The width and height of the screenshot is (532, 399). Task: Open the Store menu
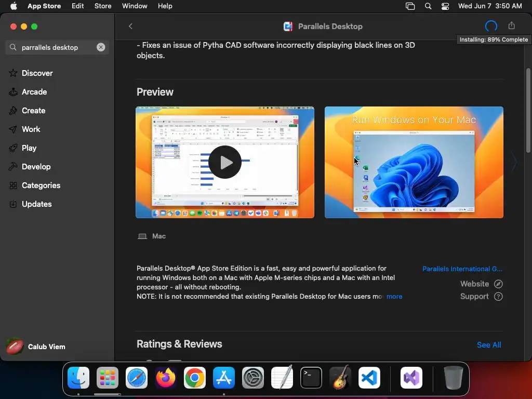coord(103,6)
